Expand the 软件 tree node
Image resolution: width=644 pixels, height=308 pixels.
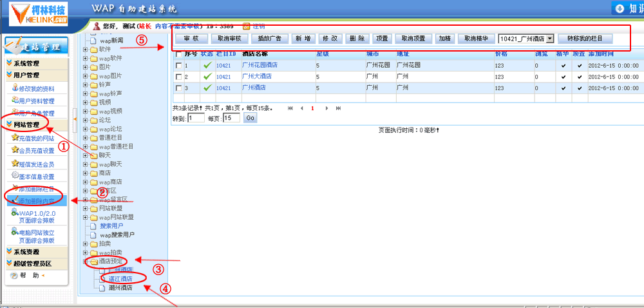point(86,50)
